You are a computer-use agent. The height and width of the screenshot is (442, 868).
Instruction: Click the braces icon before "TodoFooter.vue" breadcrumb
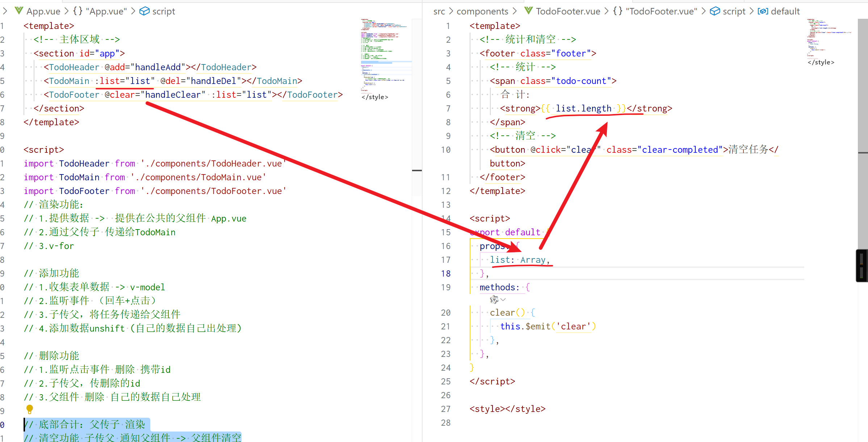tap(618, 11)
